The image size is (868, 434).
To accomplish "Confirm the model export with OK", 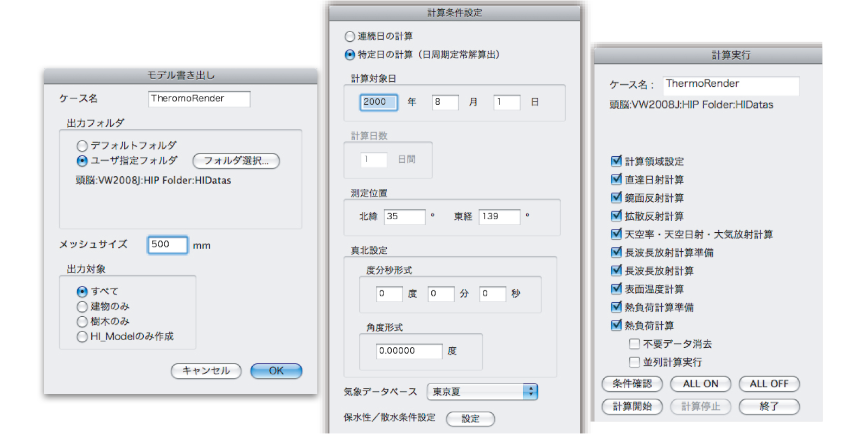I will pyautogui.click(x=276, y=371).
